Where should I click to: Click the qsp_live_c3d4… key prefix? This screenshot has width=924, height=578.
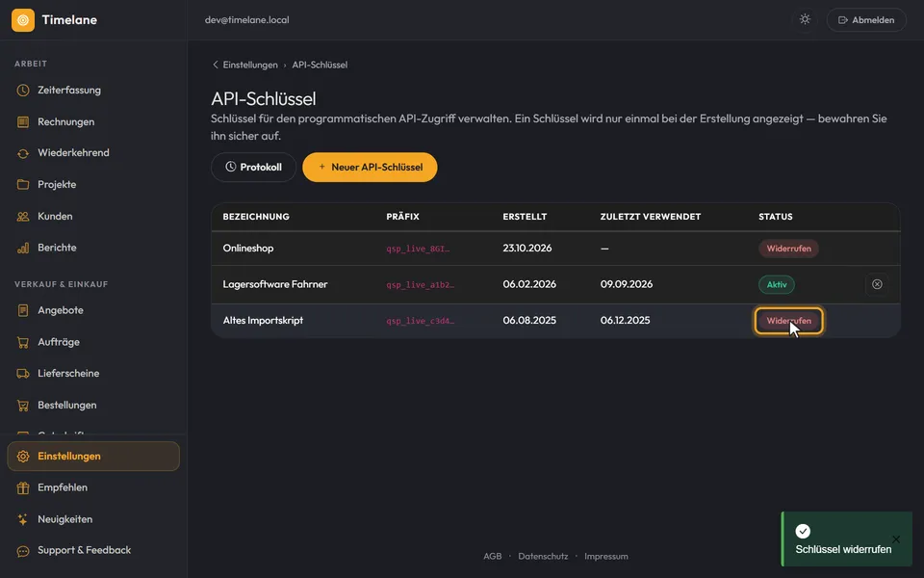(421, 321)
